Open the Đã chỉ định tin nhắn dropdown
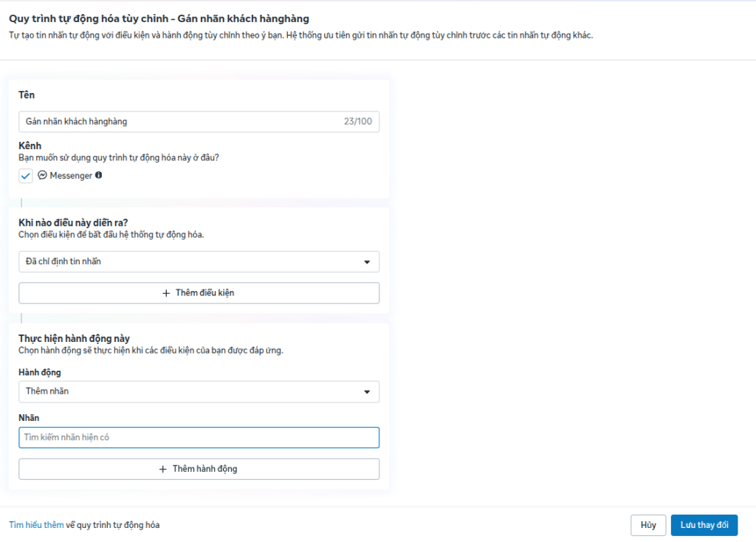 tap(199, 261)
